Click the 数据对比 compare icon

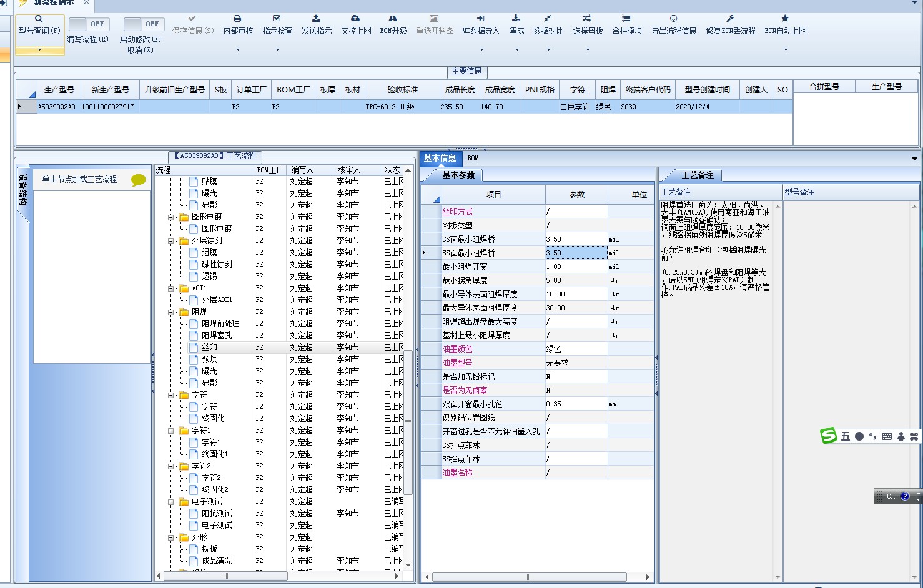[548, 19]
